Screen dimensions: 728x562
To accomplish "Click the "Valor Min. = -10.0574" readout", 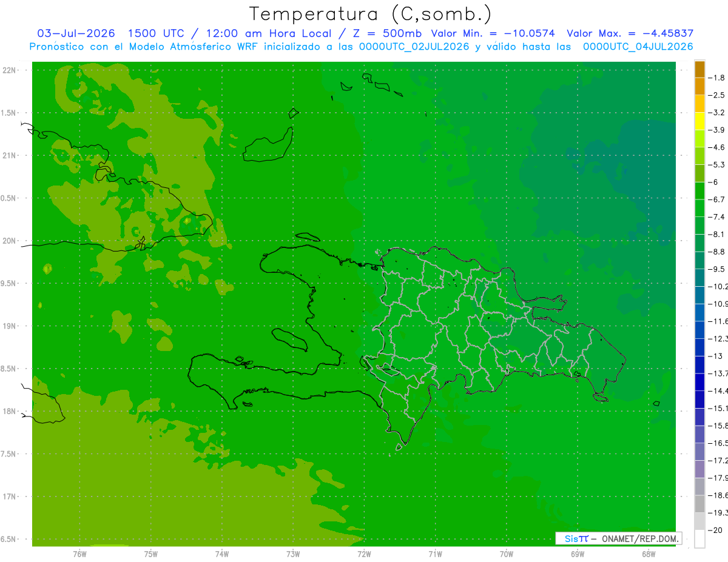I will [x=493, y=33].
